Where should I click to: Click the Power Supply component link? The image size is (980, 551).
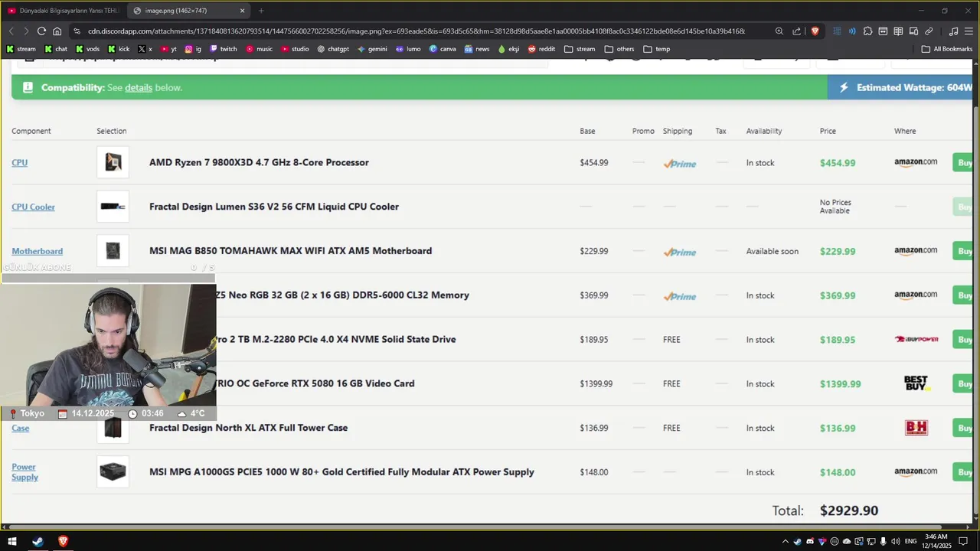point(24,471)
